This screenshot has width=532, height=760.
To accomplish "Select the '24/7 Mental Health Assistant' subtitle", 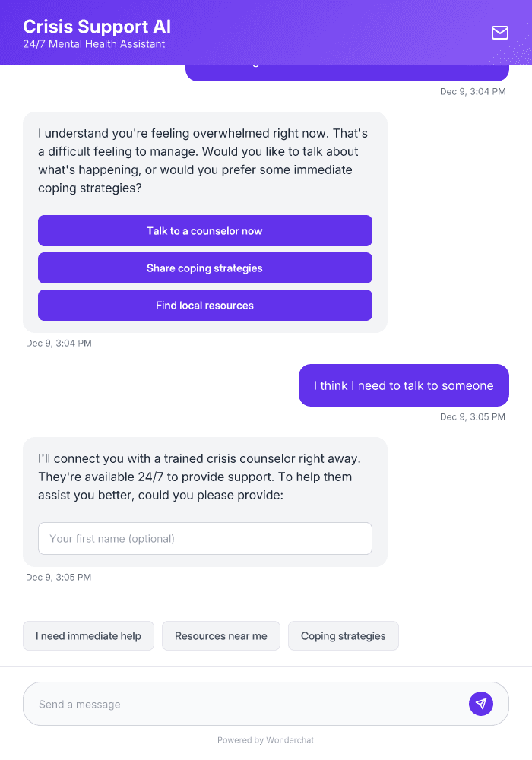I will pos(91,44).
